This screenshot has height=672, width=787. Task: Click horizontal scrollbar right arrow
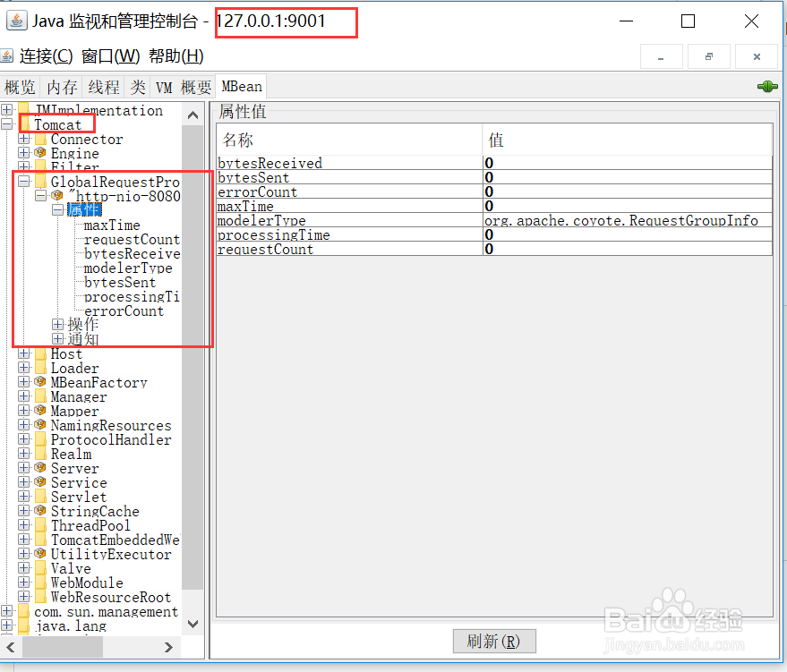coord(168,647)
